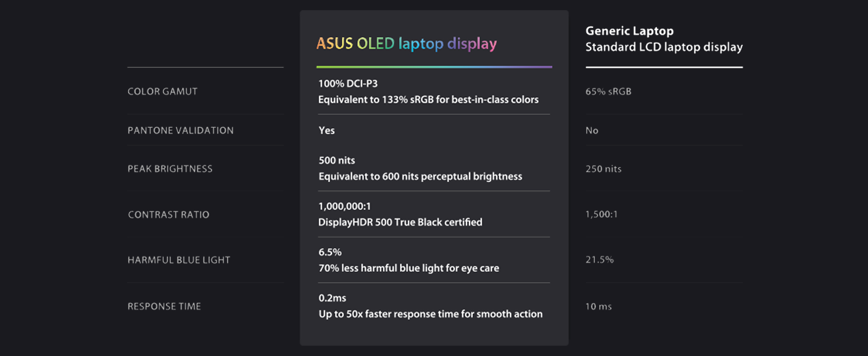
Task: Click the 500 nits brightness value
Action: click(337, 161)
